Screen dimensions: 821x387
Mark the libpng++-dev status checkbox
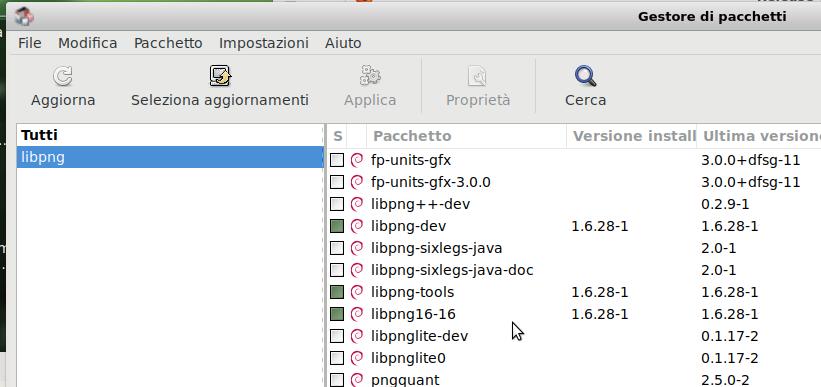(x=337, y=204)
